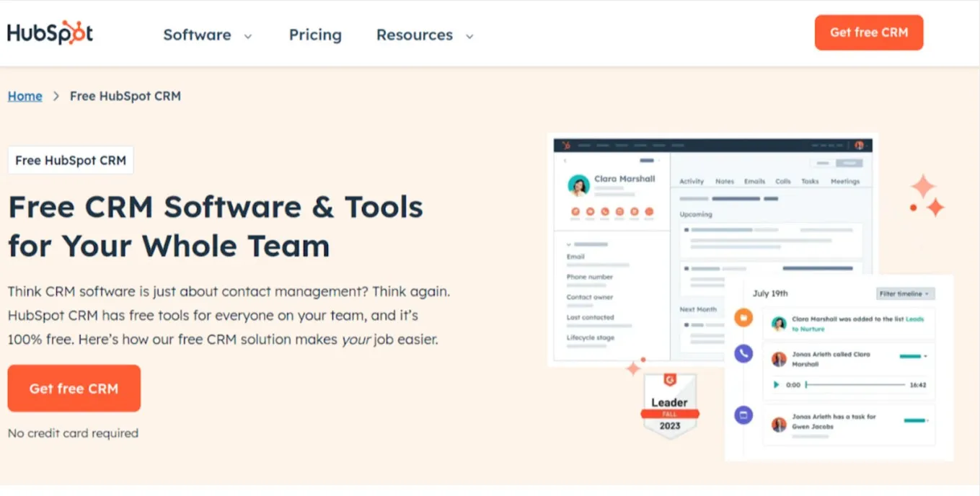Click the Phone number field label
The height and width of the screenshot is (496, 980).
pyautogui.click(x=590, y=277)
